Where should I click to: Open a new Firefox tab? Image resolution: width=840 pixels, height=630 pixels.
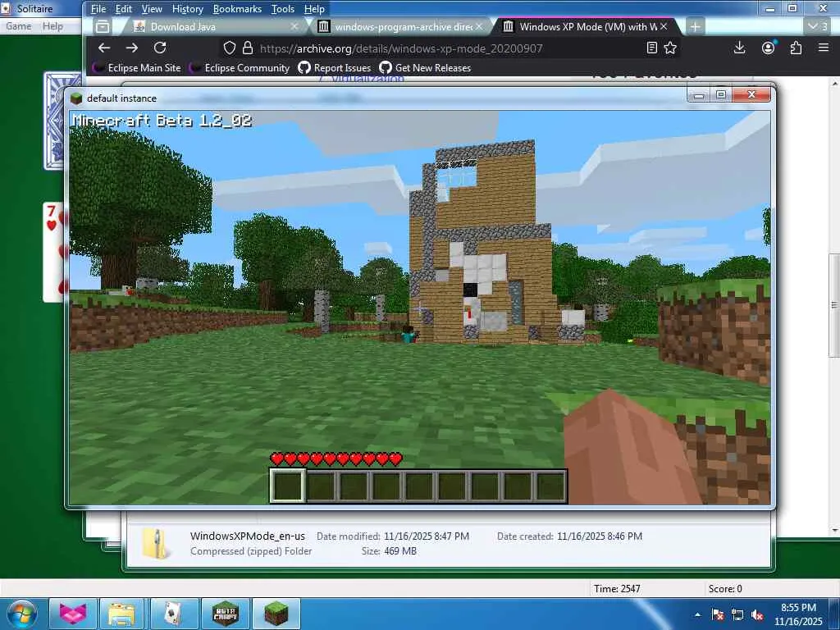tap(695, 27)
